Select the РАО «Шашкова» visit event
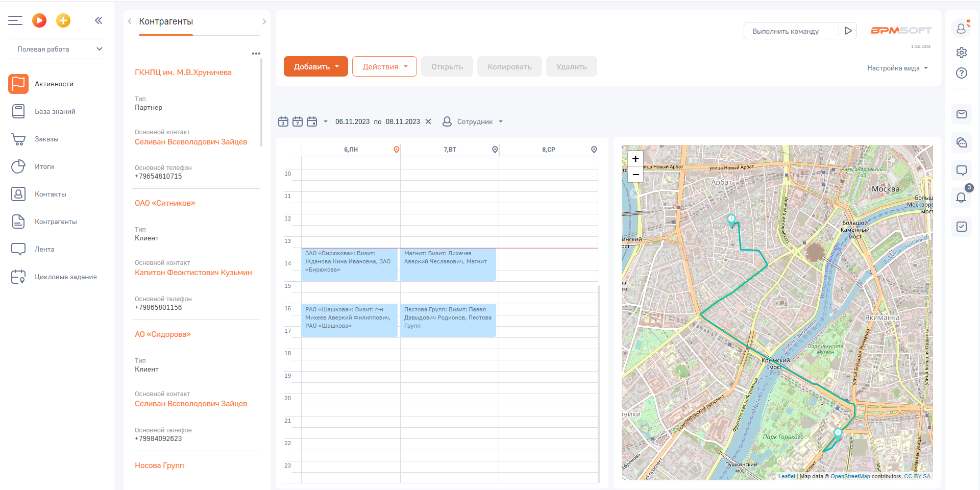The image size is (980, 490). 349,321
